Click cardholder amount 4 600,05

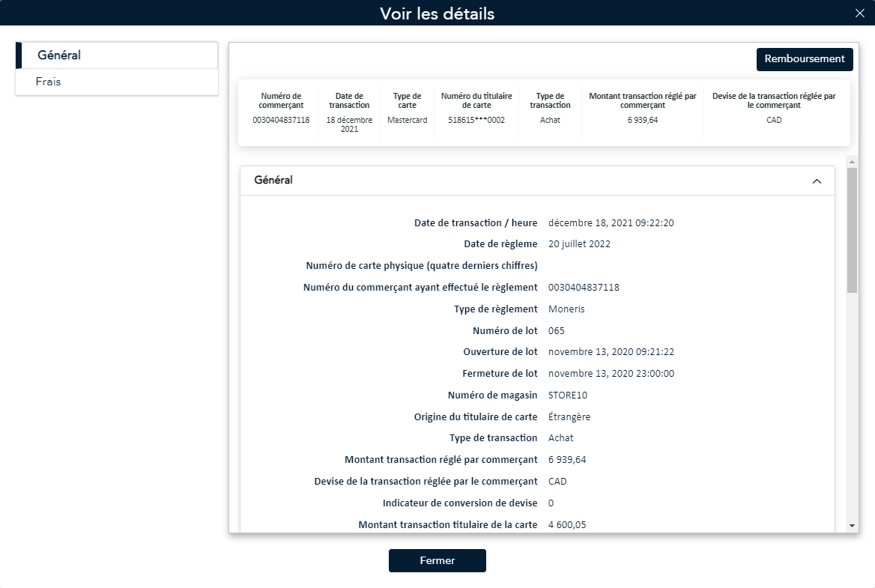coord(567,525)
